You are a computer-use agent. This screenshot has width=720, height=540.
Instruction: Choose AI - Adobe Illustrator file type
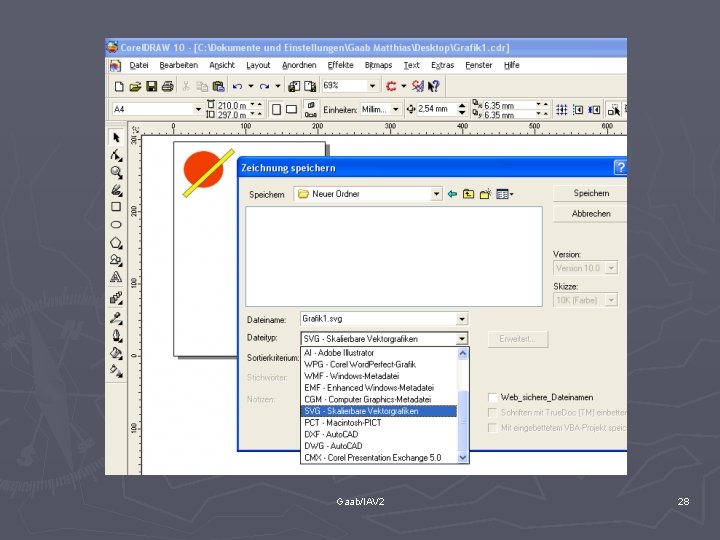tap(379, 353)
